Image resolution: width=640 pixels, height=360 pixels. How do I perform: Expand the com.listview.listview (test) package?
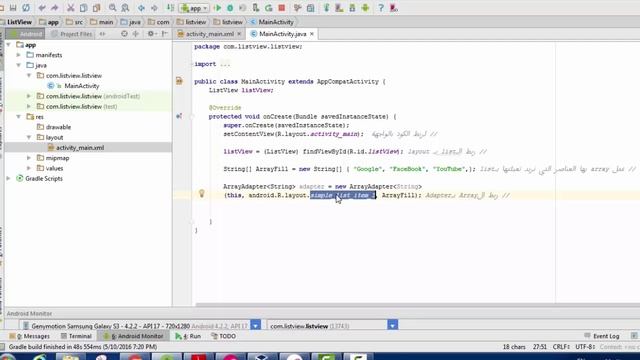29,106
